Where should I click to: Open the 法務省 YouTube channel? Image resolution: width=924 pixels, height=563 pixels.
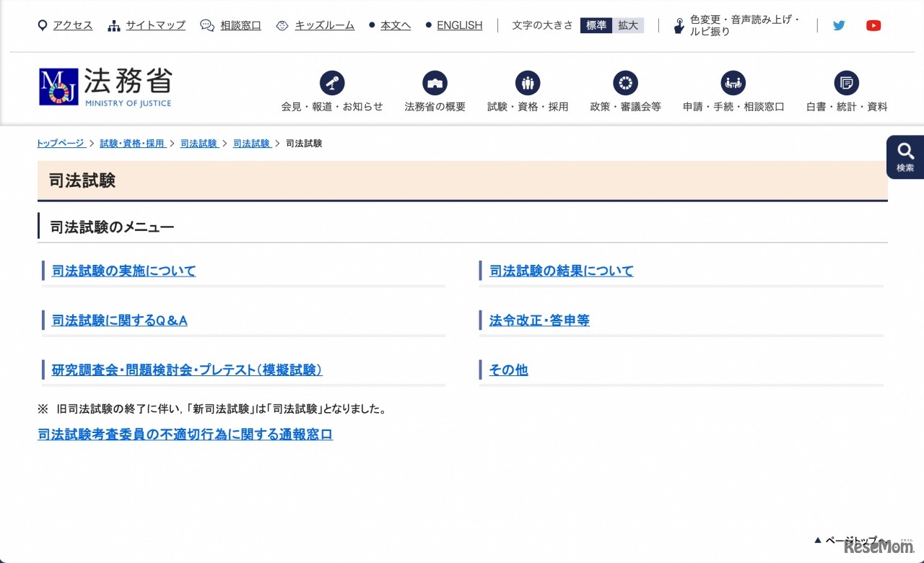click(873, 25)
